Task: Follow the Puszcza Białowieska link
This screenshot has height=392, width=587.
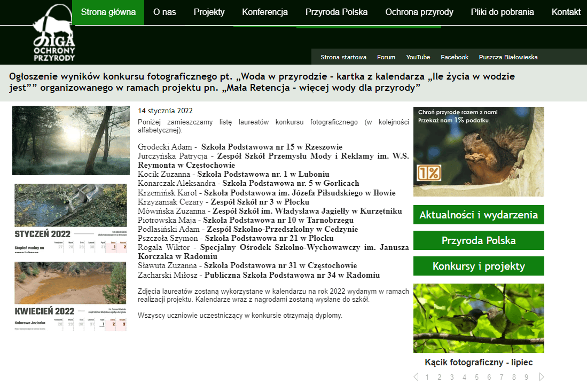Action: pos(508,57)
